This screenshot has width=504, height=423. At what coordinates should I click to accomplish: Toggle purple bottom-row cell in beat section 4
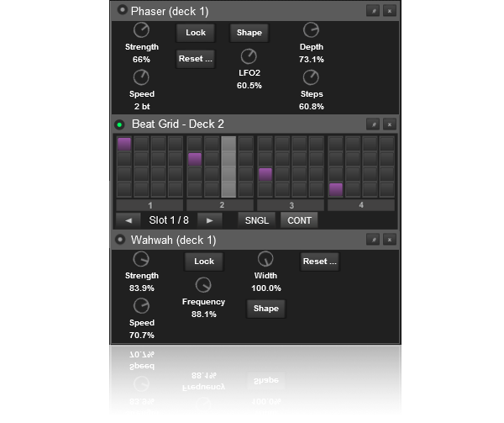(x=336, y=189)
